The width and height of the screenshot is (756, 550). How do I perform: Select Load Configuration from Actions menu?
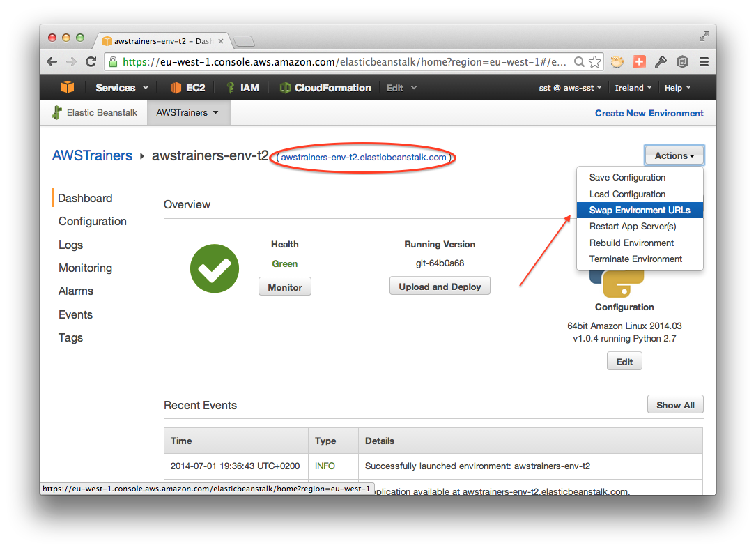point(640,194)
